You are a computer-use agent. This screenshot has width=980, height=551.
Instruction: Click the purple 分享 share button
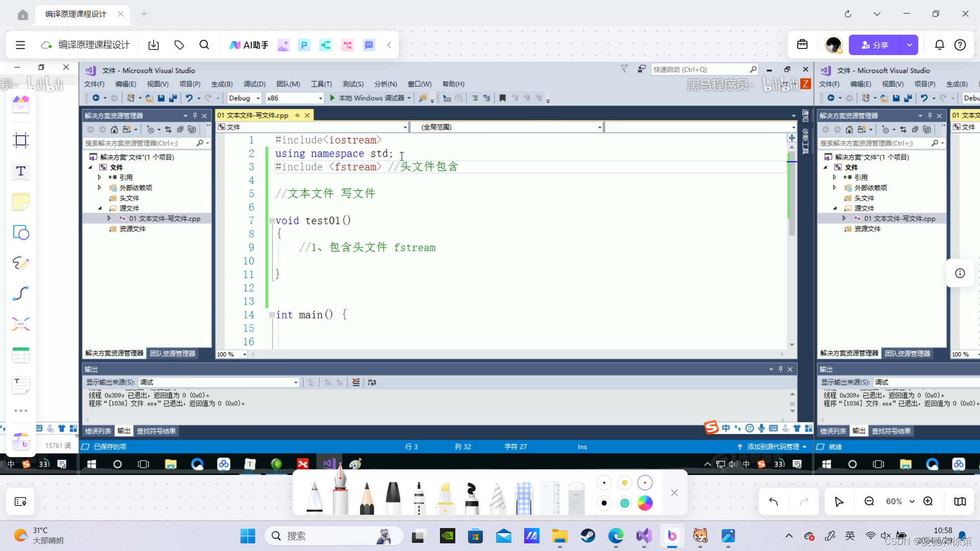[874, 45]
